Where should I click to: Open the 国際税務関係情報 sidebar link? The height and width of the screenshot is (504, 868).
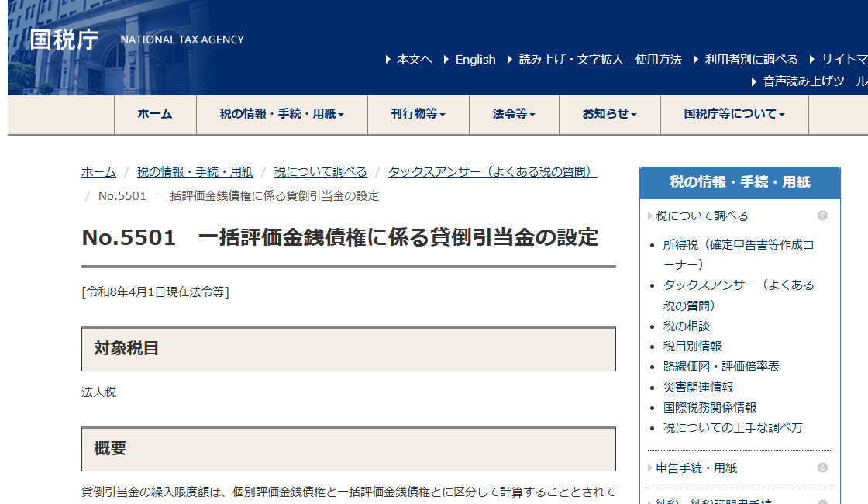click(710, 408)
